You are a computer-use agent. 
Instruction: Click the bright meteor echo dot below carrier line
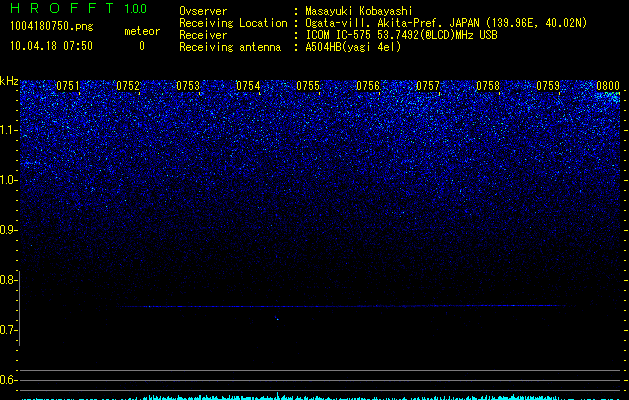point(277,319)
